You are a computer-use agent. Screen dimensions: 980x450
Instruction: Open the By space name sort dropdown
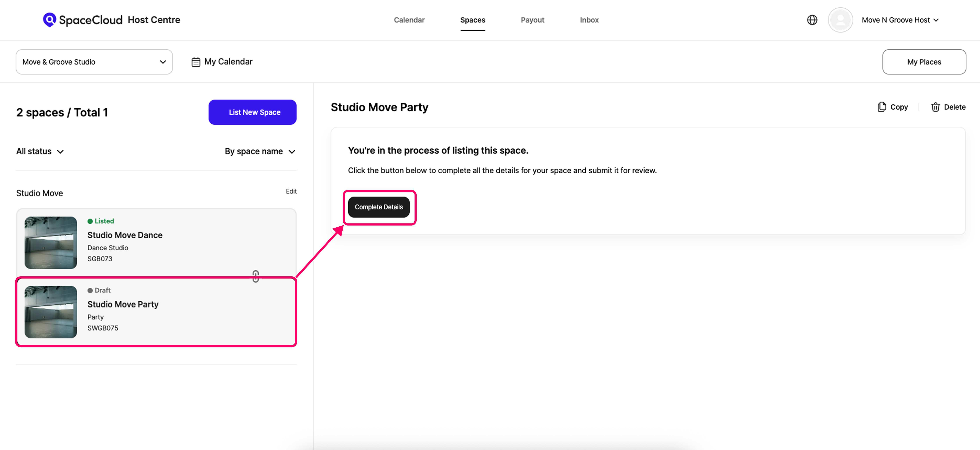click(x=260, y=152)
